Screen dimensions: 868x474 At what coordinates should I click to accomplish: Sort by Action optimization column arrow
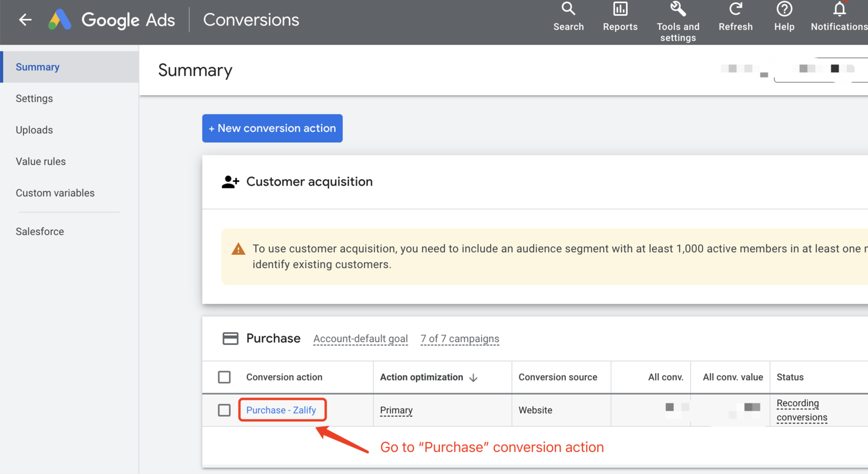473,377
